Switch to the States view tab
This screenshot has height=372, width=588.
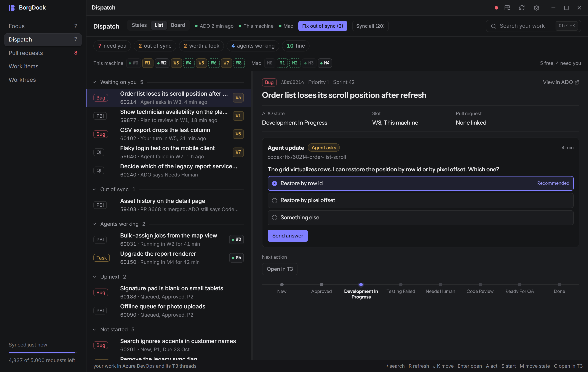139,25
